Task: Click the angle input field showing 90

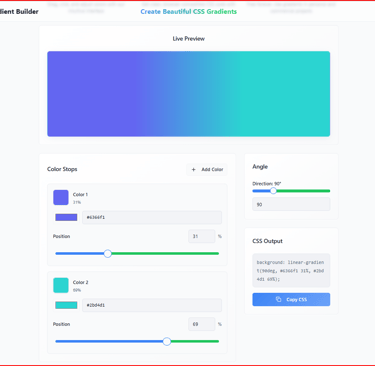Action: [x=291, y=204]
